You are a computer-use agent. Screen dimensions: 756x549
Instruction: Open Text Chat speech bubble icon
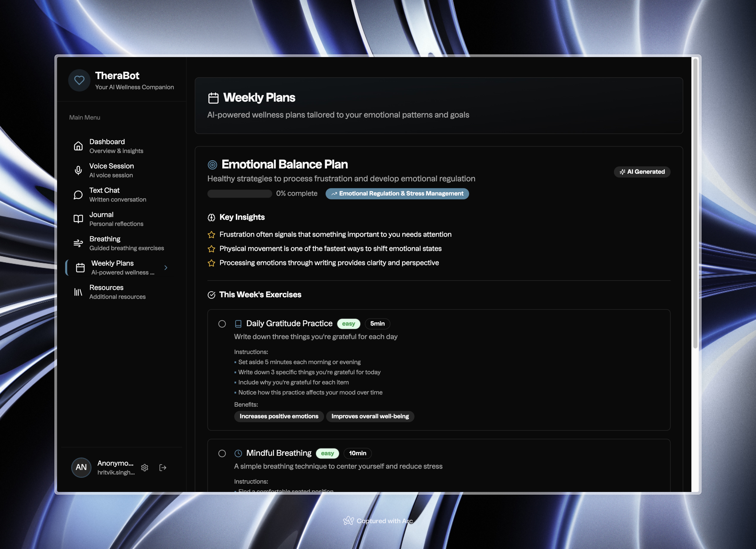click(x=78, y=195)
